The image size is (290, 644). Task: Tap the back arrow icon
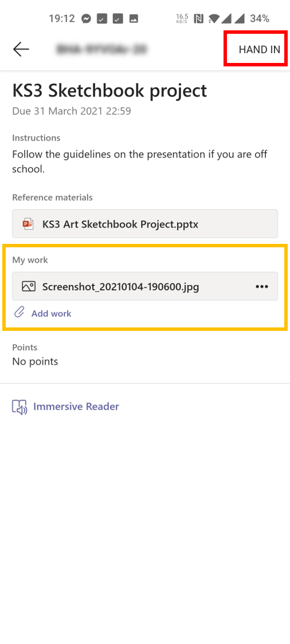point(21,50)
